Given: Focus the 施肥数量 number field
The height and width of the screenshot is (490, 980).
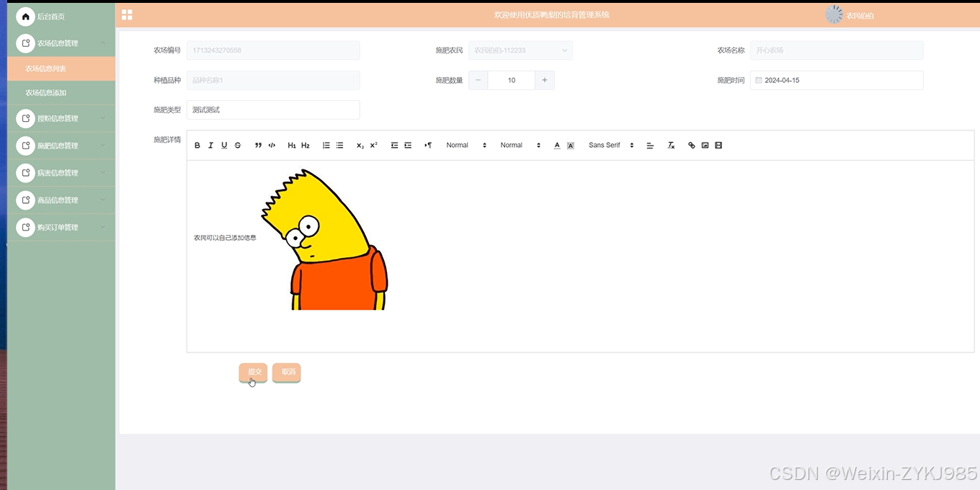Looking at the screenshot, I should tap(512, 81).
